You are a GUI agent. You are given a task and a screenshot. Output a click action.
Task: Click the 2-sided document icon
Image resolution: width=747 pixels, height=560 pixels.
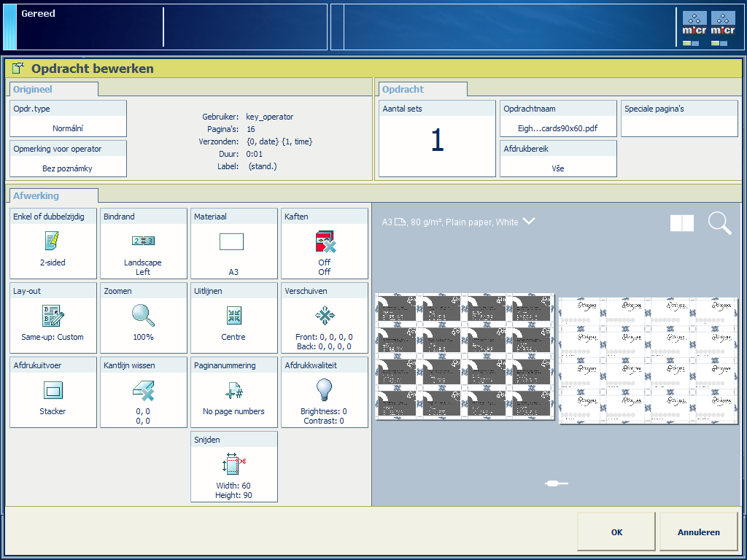[53, 241]
